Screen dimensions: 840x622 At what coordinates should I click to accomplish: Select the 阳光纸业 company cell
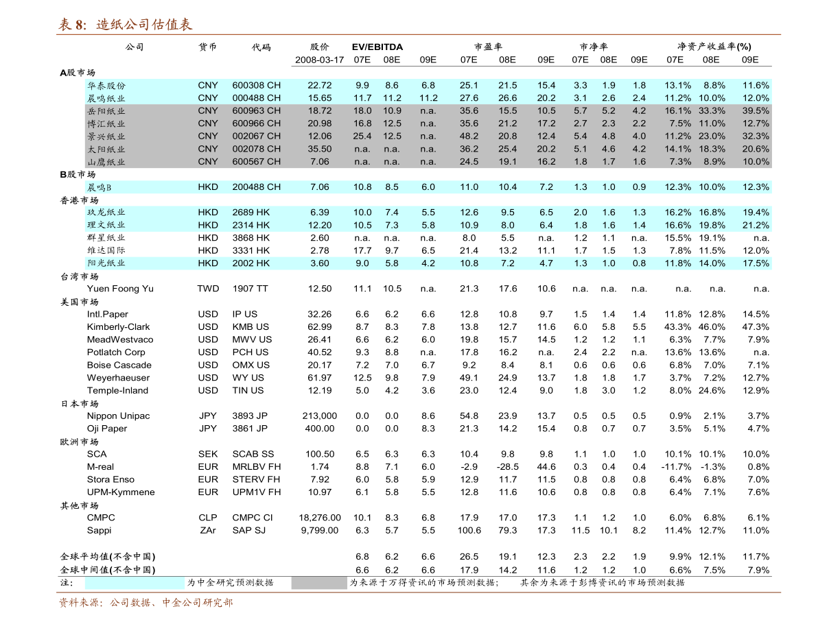pyautogui.click(x=106, y=263)
